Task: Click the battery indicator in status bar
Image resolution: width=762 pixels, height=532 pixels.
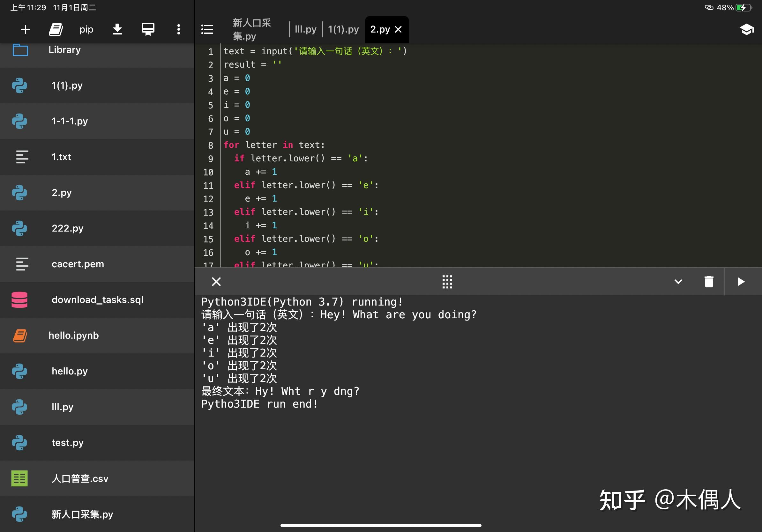Action: 744,7
